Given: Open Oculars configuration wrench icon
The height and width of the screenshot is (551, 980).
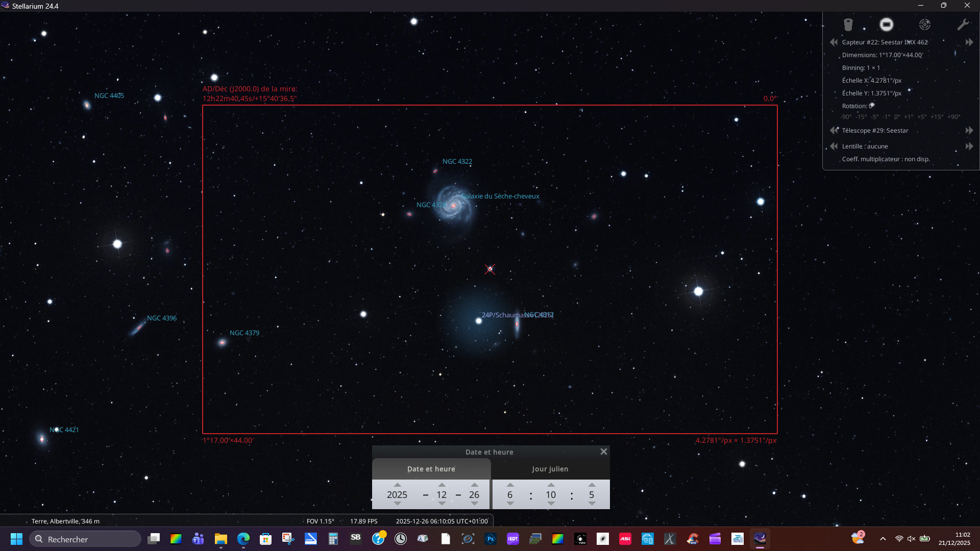Looking at the screenshot, I should pyautogui.click(x=963, y=24).
